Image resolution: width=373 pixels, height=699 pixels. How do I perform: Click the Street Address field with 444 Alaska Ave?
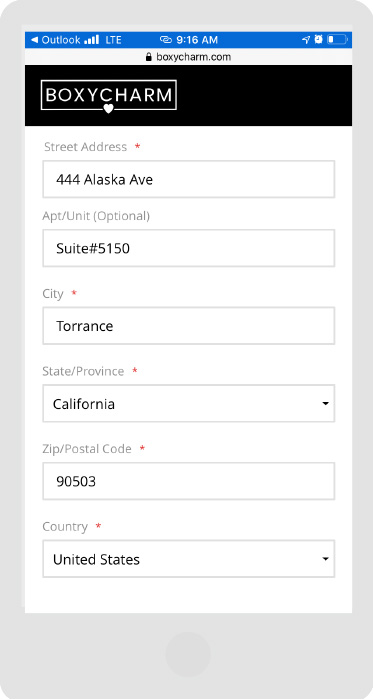click(x=189, y=179)
